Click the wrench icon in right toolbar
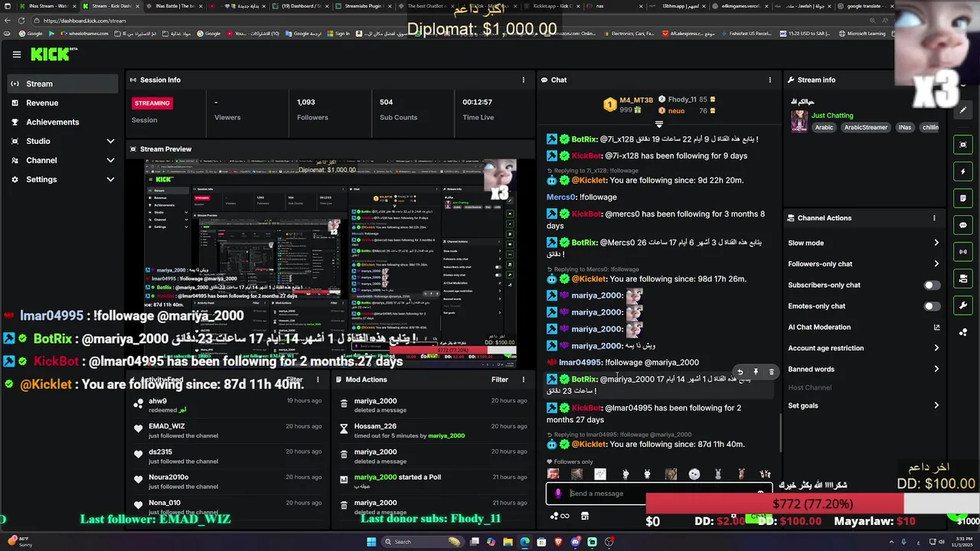 click(963, 305)
